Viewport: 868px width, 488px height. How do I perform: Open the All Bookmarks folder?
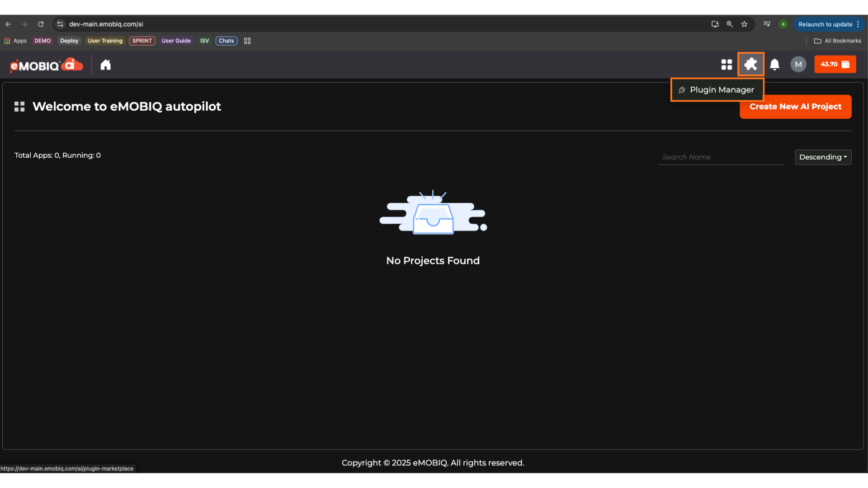[838, 41]
